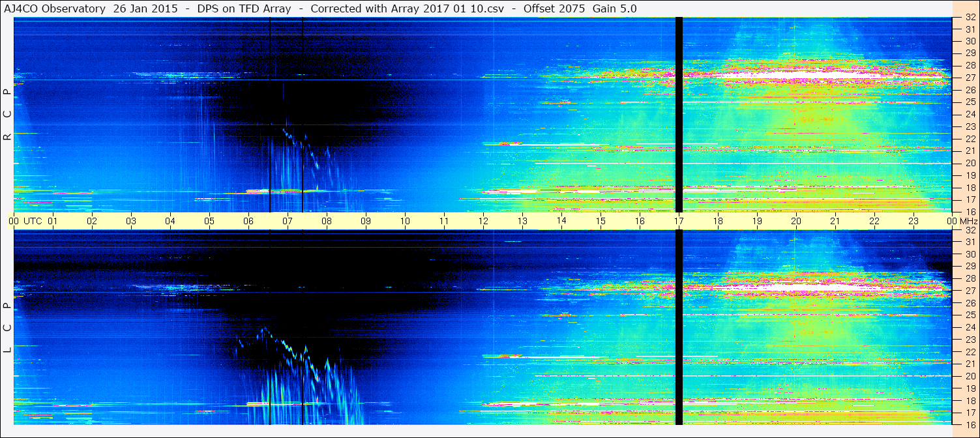Image resolution: width=980 pixels, height=438 pixels.
Task: Click the '00 UTC' axis start label
Action: tap(25, 221)
